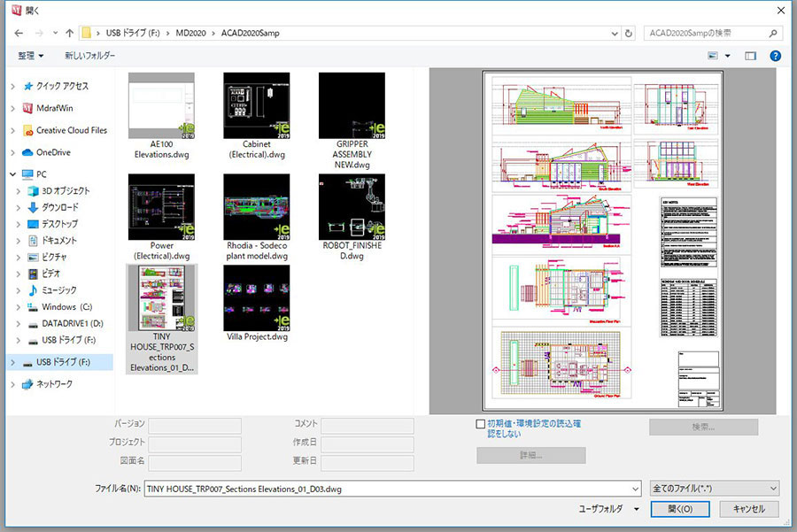Refresh the folder listing

point(629,34)
